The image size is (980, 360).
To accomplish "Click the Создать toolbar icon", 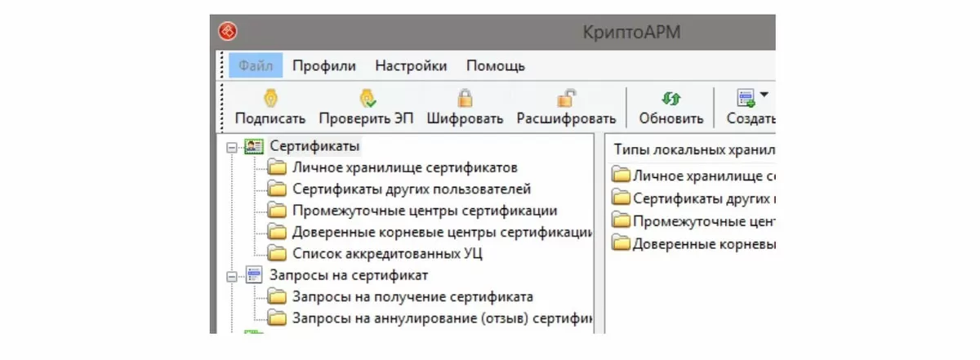I will [x=746, y=99].
